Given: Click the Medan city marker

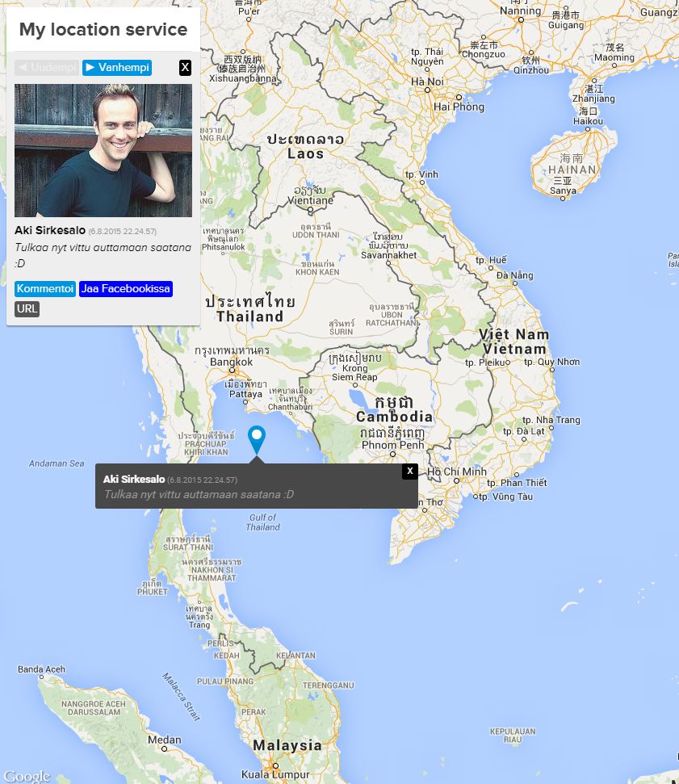Looking at the screenshot, I should tap(164, 748).
